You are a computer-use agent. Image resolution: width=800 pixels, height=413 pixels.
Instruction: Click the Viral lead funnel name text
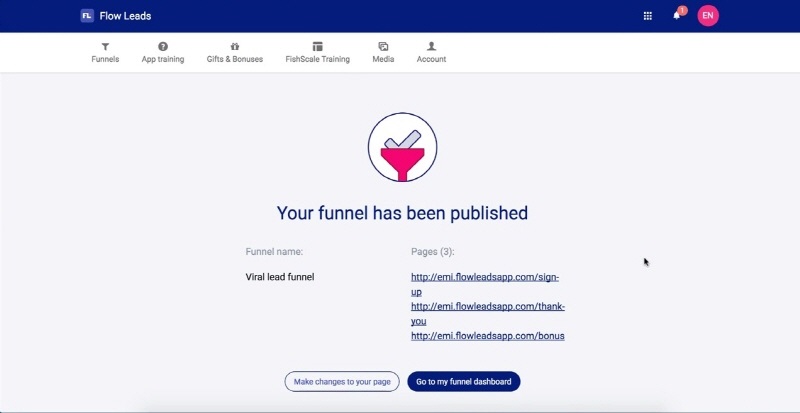coord(280,277)
